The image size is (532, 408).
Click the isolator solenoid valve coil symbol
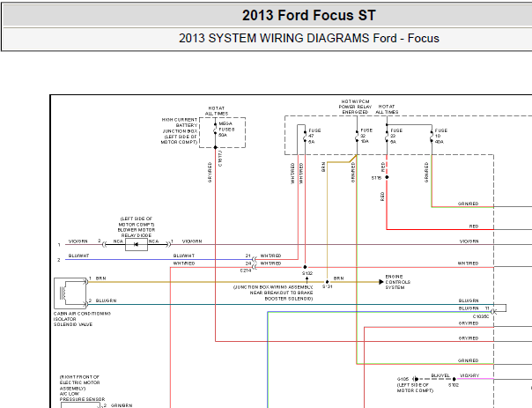pos(70,293)
